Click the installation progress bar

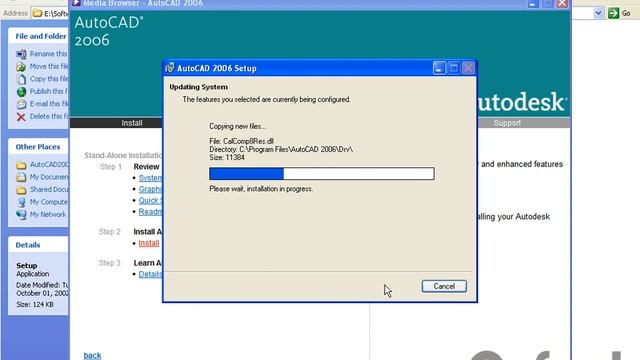point(322,173)
